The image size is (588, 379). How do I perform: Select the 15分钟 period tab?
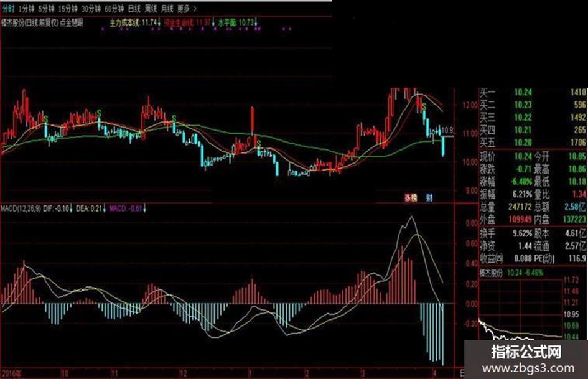(67, 8)
